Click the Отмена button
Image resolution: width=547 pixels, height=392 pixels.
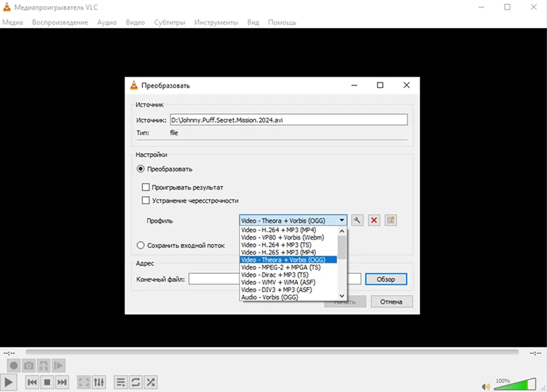(x=391, y=302)
